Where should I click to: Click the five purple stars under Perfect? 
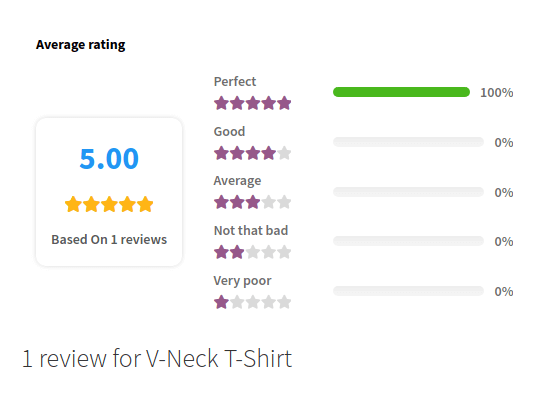(x=252, y=103)
